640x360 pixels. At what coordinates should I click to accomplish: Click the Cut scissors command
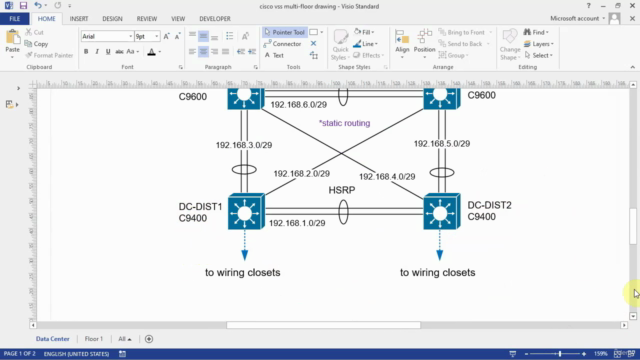tap(34, 32)
